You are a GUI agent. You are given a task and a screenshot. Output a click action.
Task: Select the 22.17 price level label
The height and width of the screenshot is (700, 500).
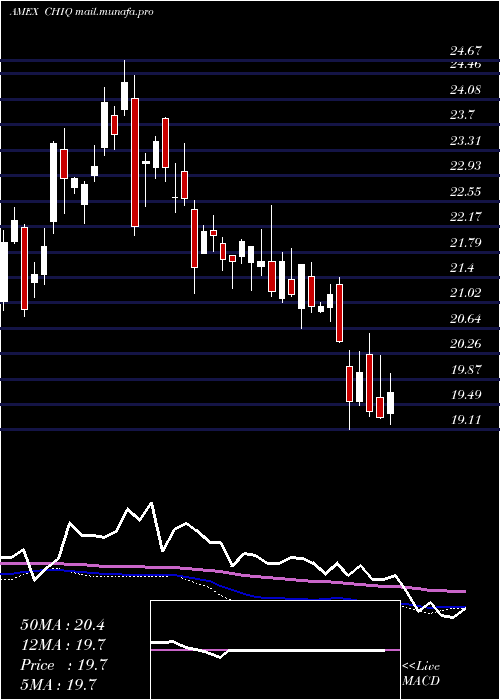pos(466,217)
